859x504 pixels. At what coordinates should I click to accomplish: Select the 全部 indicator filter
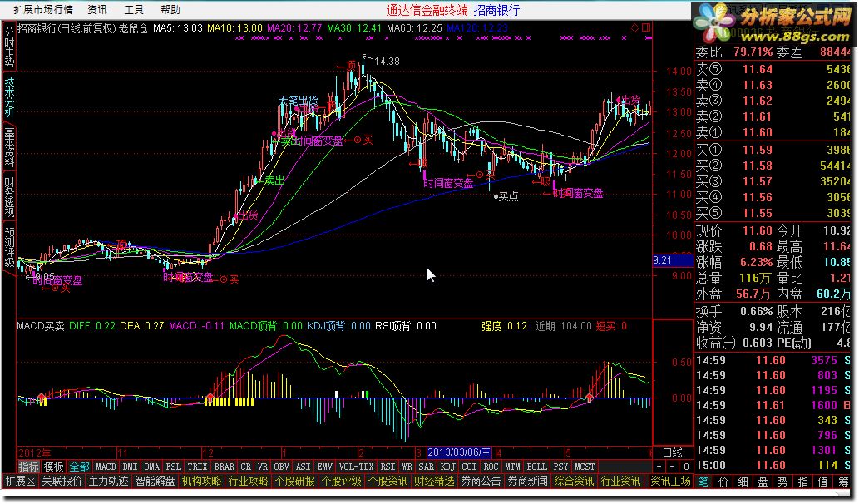coord(80,467)
